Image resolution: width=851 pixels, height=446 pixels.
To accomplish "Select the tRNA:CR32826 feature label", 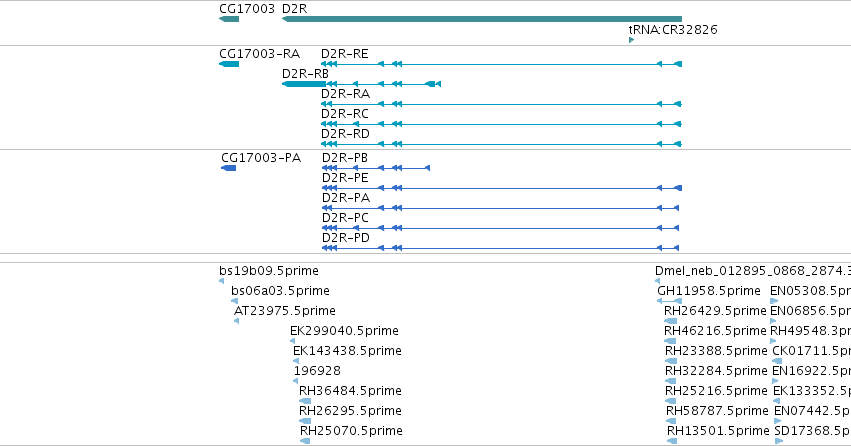I will [673, 29].
